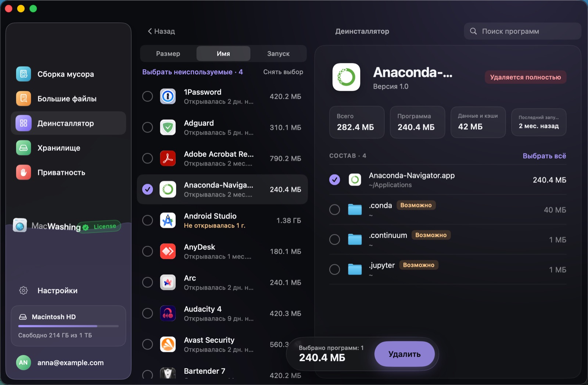
Task: Open the Приватность hand icon
Action: click(24, 172)
